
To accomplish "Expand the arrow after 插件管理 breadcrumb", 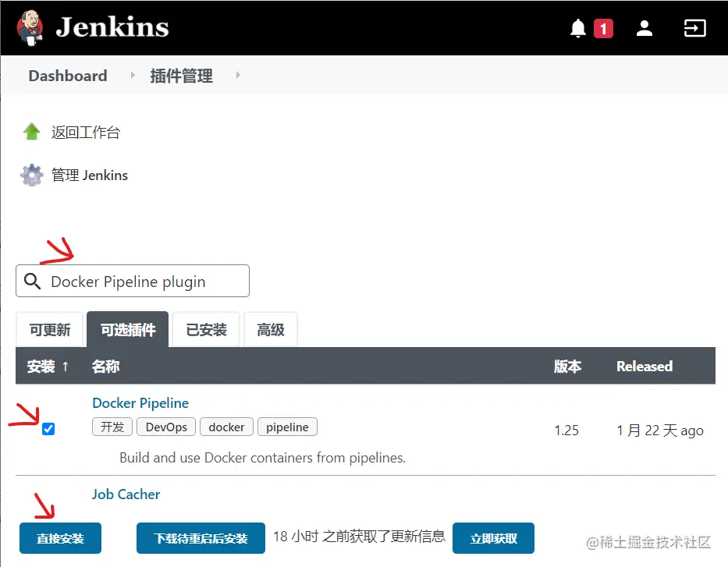I will pos(238,75).
